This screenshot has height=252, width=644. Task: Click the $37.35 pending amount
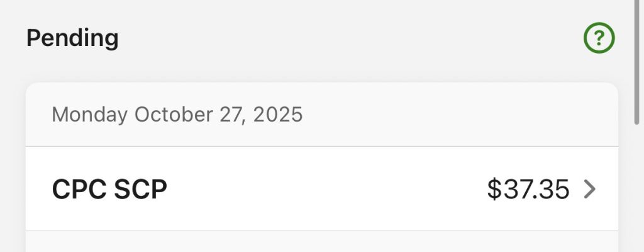coord(528,189)
